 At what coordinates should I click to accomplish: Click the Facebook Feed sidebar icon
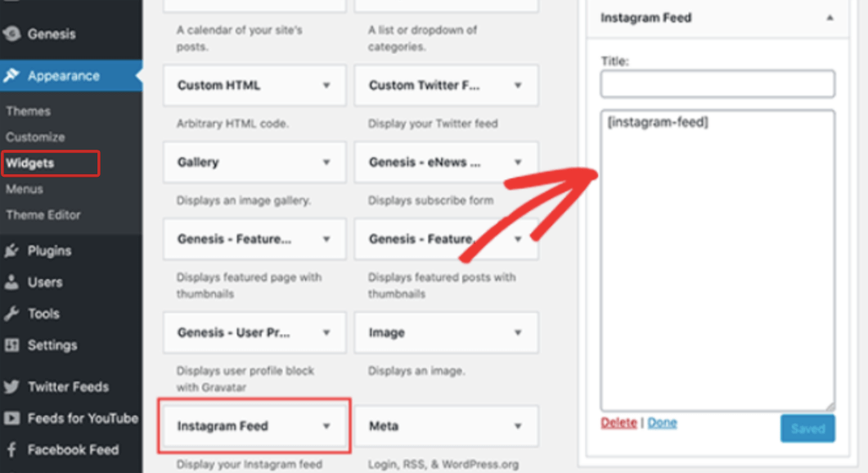pos(12,449)
